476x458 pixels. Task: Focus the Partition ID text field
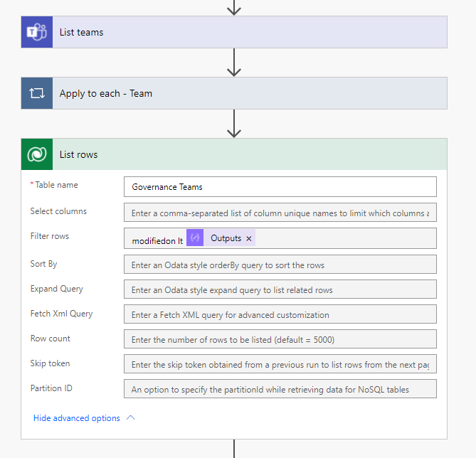click(280, 389)
